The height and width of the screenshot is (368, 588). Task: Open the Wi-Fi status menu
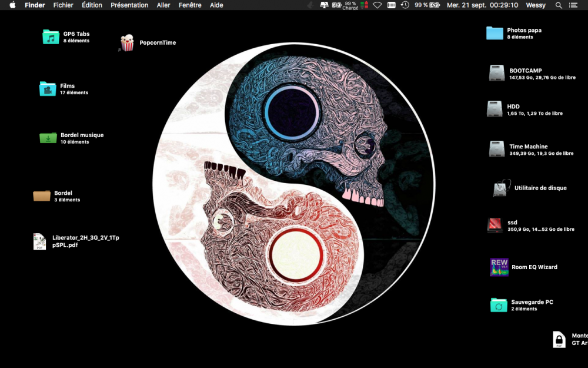377,5
